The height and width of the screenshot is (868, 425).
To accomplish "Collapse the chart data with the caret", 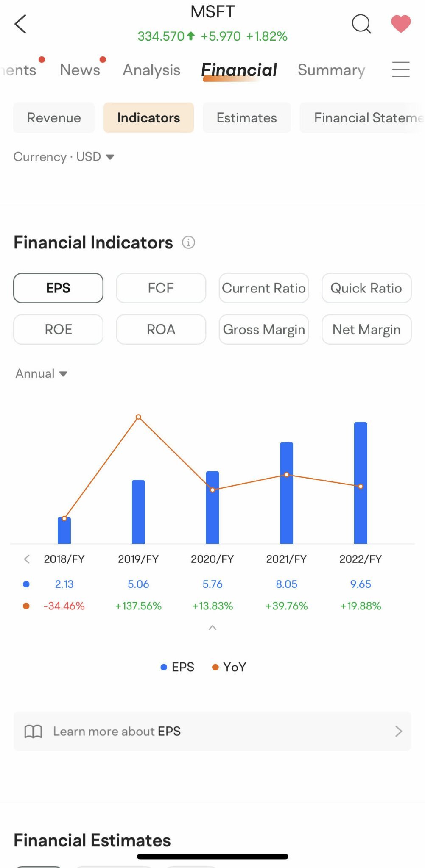I will pos(212,628).
